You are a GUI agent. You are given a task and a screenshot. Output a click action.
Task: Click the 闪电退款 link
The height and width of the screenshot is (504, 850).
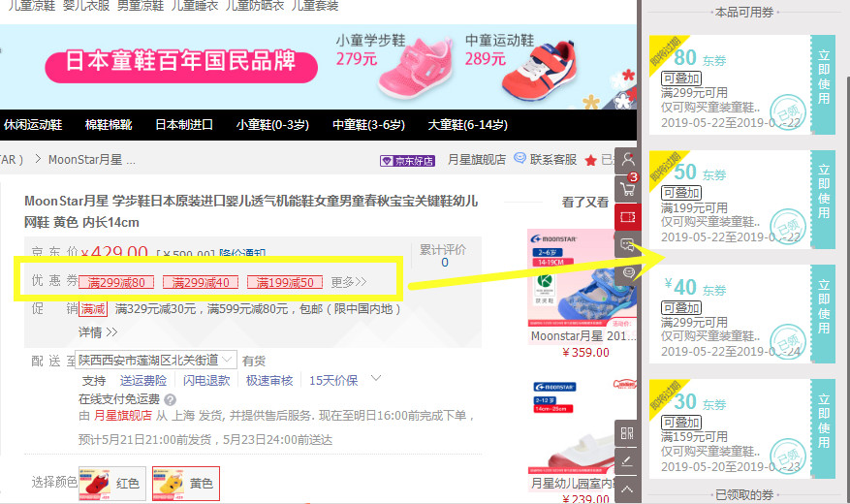click(x=206, y=381)
